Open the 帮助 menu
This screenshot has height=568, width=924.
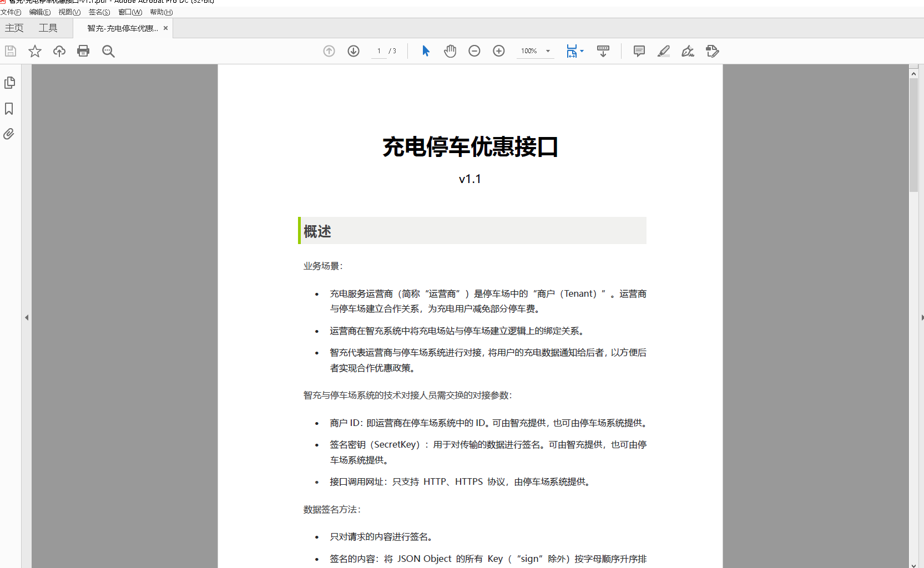[x=161, y=12]
